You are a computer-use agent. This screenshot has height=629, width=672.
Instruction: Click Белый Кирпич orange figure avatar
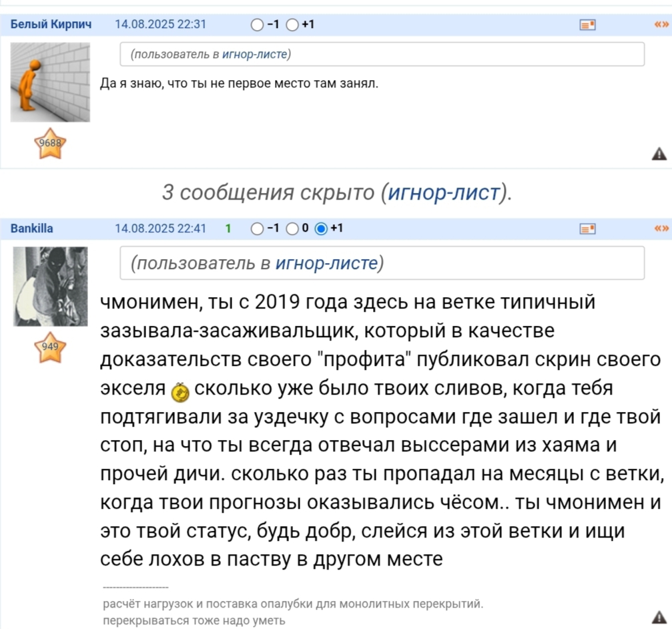[50, 82]
